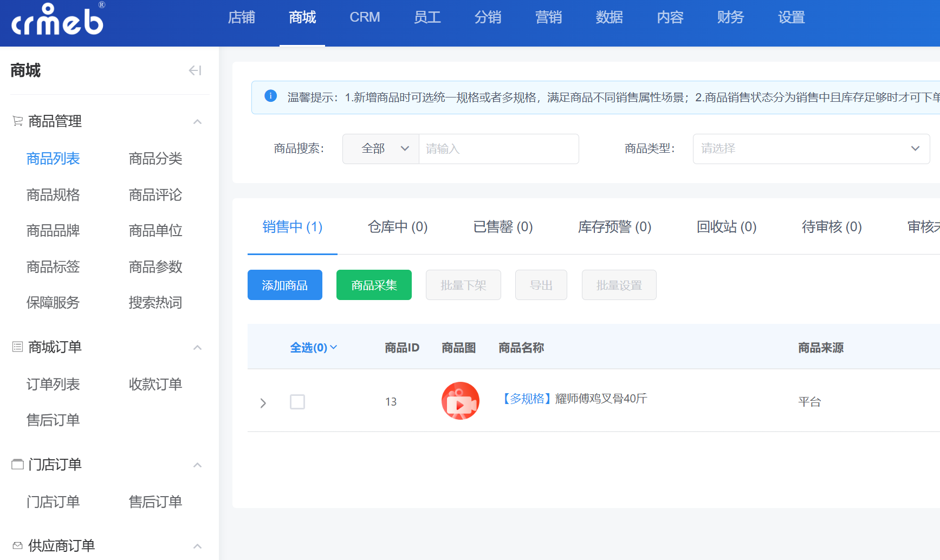Go to 售后订单 under 门店订单
The image size is (940, 560).
tap(155, 502)
